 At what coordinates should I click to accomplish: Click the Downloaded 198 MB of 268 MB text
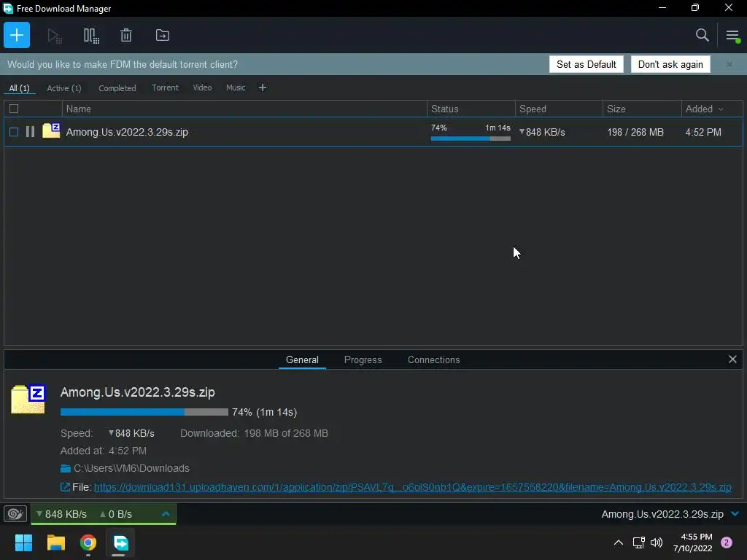(254, 433)
